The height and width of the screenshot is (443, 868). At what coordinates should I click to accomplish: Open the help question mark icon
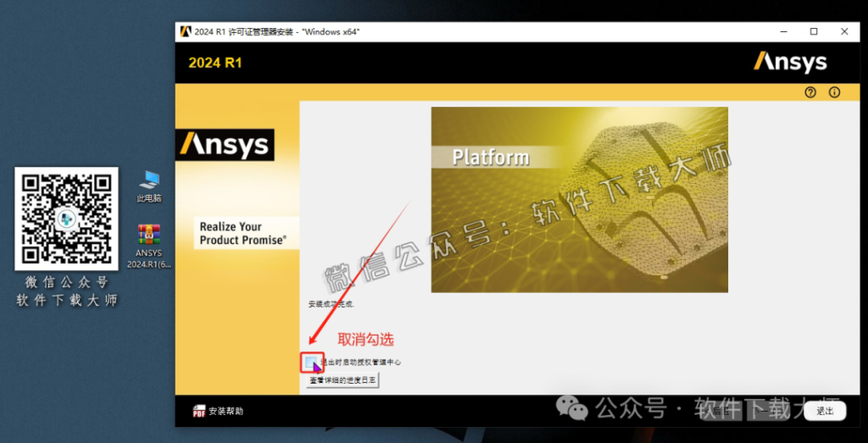(810, 92)
